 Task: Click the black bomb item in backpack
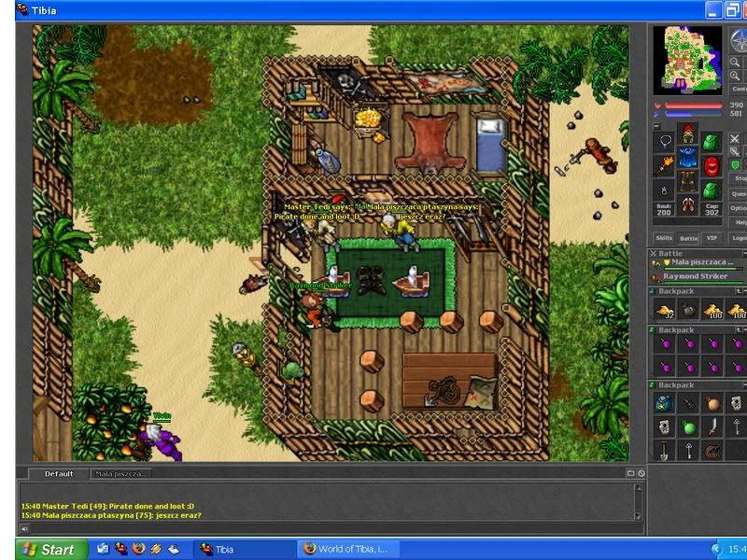[x=689, y=311]
